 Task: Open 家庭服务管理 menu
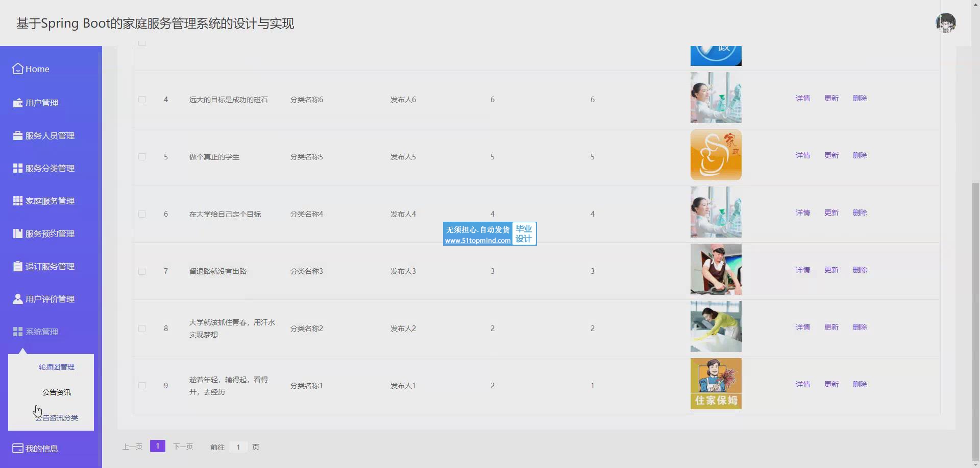[51, 201]
